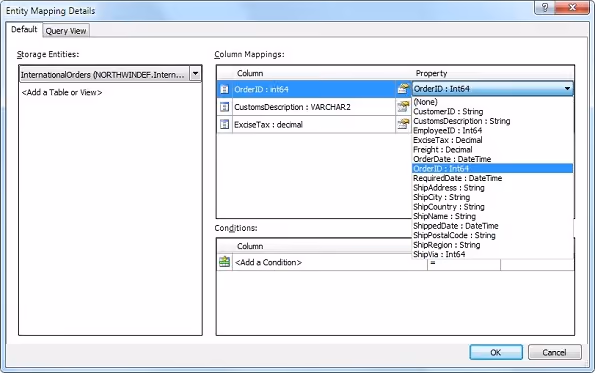
Task: Click the property mapping icon in ExciseTax row
Action: point(403,124)
